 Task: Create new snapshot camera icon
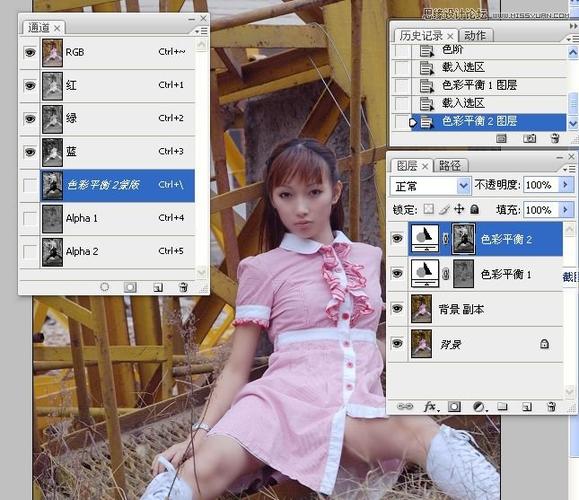point(529,138)
